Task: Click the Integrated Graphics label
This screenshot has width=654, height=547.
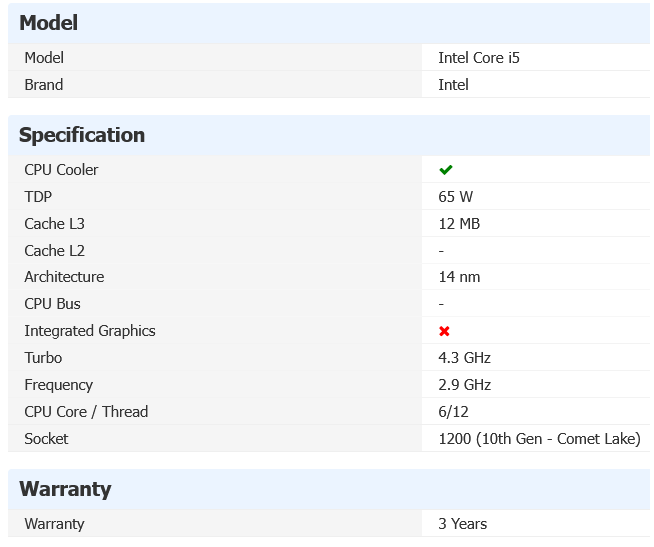Action: [x=90, y=331]
